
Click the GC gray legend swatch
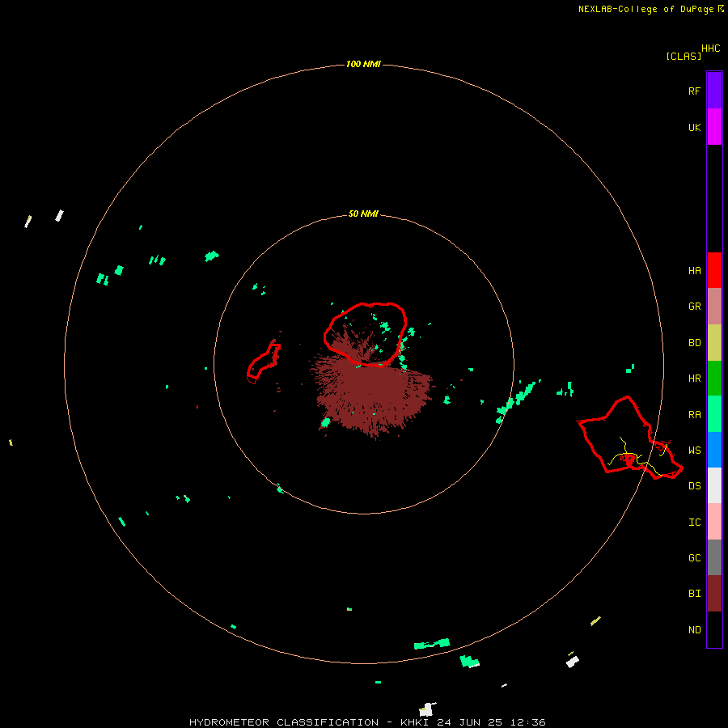tap(714, 557)
